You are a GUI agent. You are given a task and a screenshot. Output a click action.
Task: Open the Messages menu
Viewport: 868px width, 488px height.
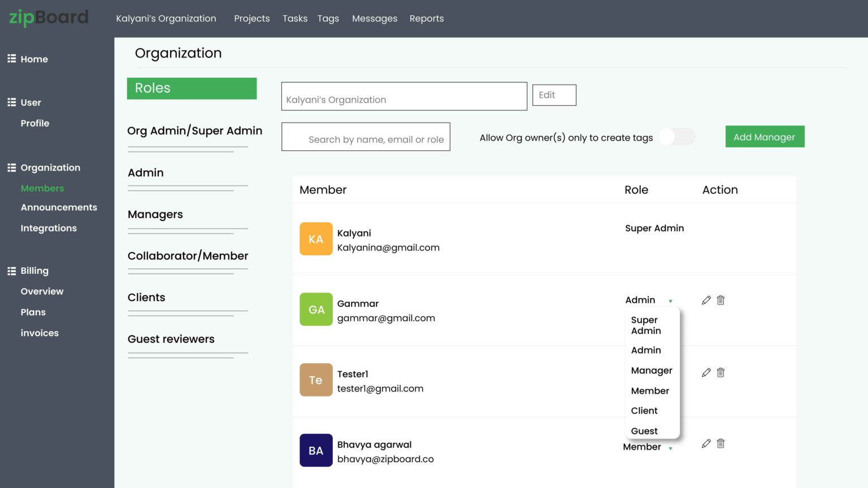click(374, 18)
